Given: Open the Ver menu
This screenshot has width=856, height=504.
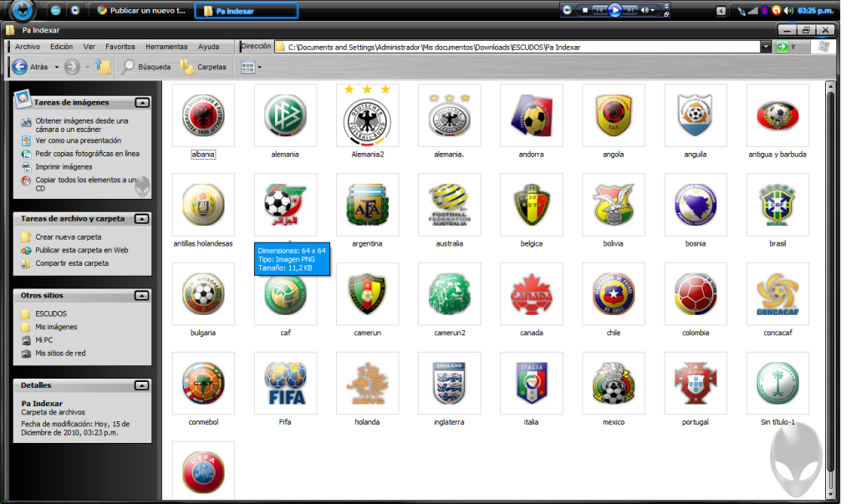Looking at the screenshot, I should click(x=89, y=47).
